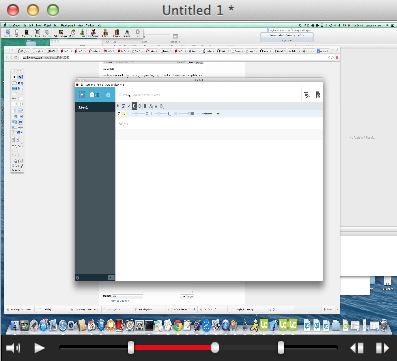Click the green zoom button of Untitled 1
397x361 pixels.
pos(53,10)
